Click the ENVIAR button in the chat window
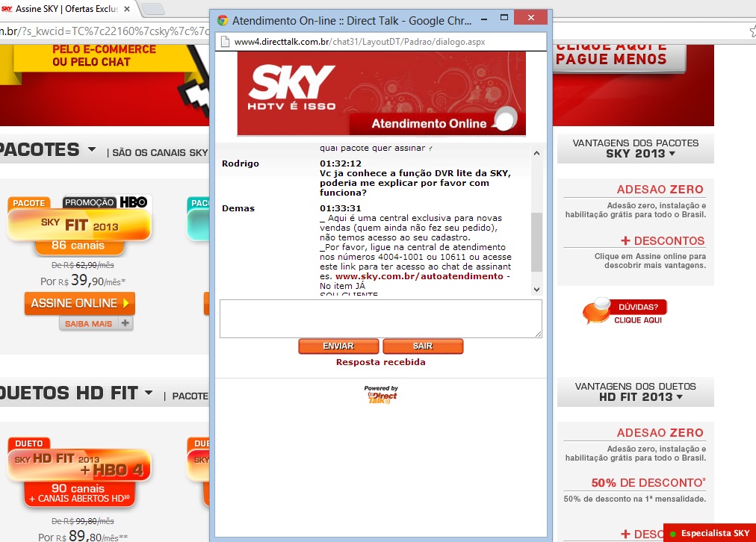756x542 pixels. (338, 346)
